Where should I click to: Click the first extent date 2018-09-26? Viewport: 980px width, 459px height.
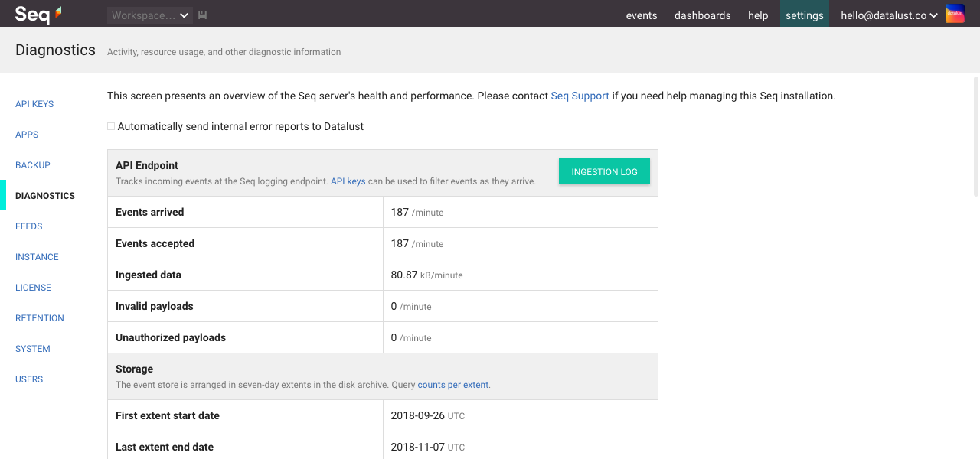[x=418, y=415]
